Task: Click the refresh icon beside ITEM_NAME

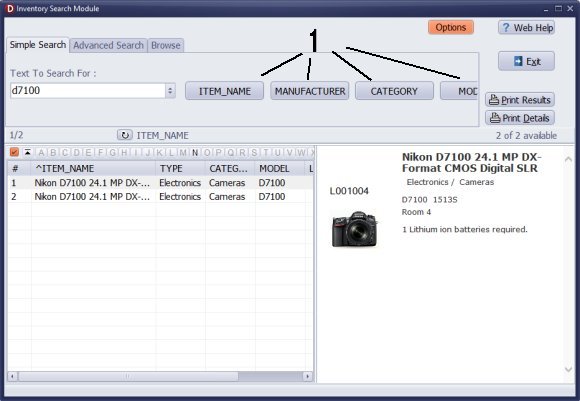Action: click(125, 135)
